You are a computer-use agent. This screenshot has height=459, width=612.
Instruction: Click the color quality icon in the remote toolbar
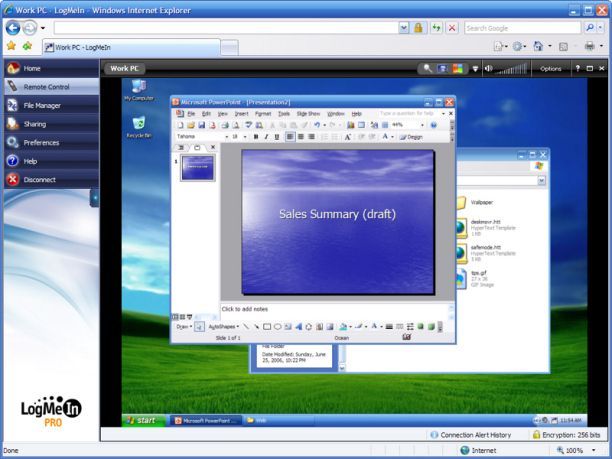(x=457, y=69)
